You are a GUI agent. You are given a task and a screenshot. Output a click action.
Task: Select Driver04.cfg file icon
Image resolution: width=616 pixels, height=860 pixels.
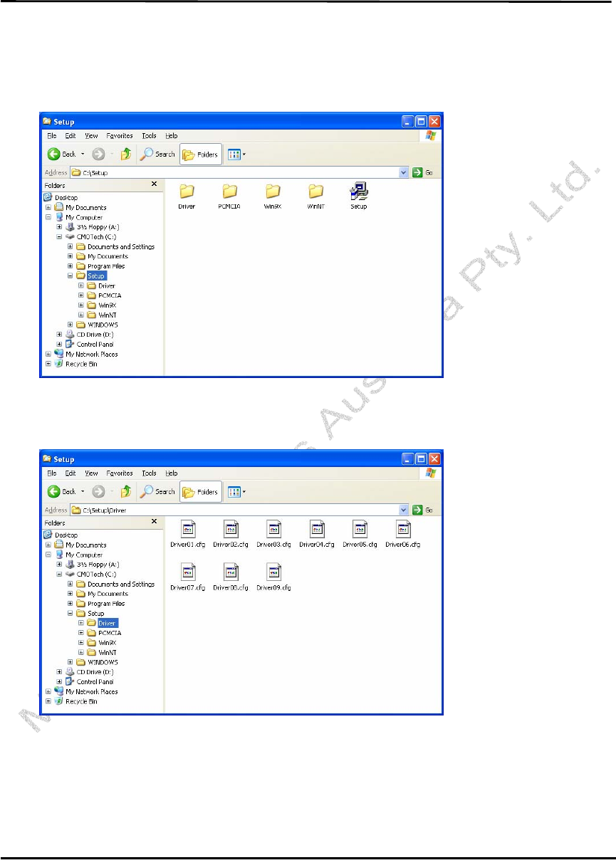point(317,529)
